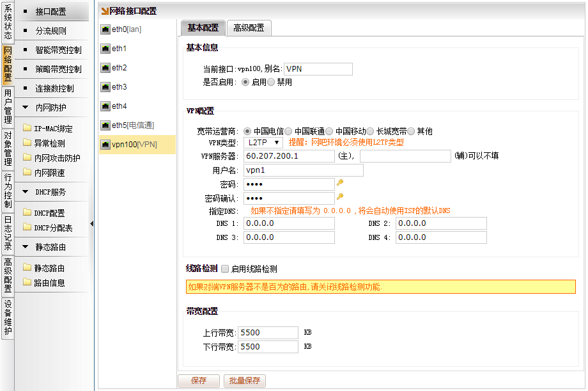588x391 pixels.
Task: Click the sidebar collapse arrow handle
Action: [91, 223]
